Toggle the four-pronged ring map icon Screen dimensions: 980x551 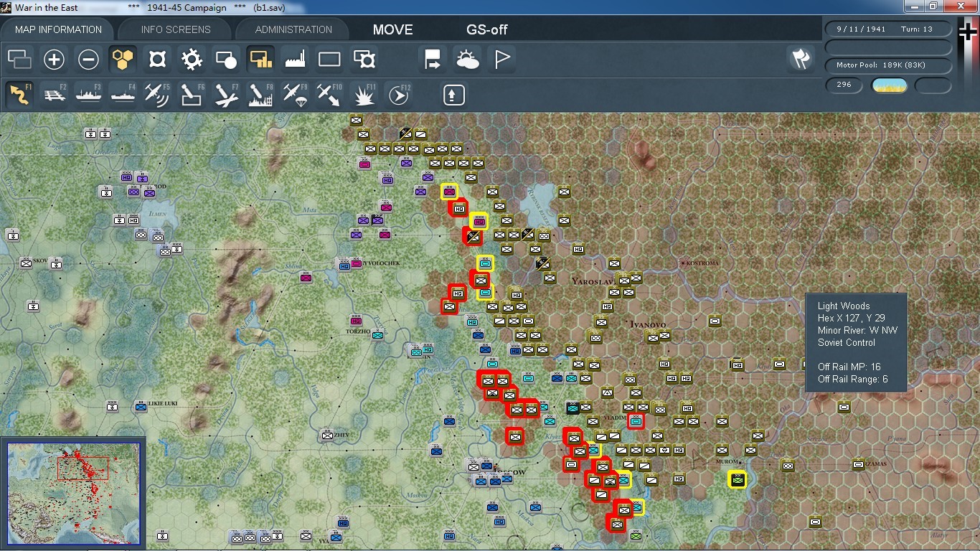pyautogui.click(x=157, y=60)
